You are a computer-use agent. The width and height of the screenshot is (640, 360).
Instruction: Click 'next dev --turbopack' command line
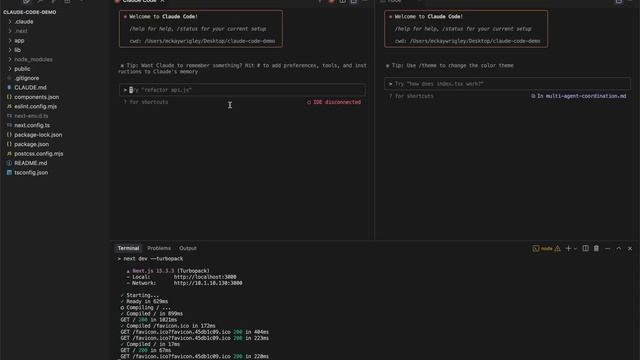(x=153, y=259)
